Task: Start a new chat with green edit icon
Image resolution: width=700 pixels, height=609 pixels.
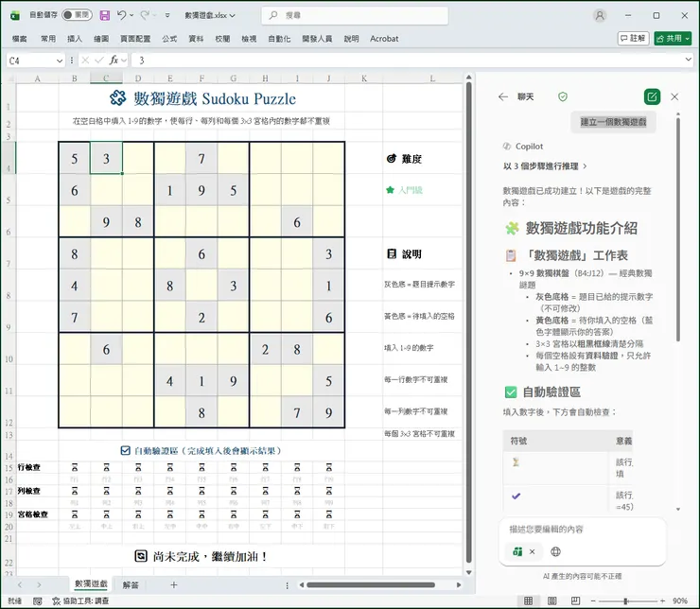Action: click(652, 96)
